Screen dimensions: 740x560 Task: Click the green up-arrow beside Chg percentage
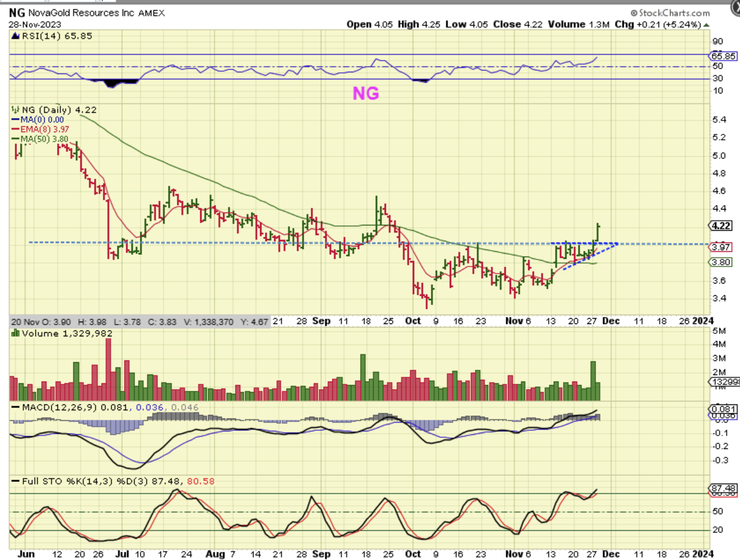(706, 25)
